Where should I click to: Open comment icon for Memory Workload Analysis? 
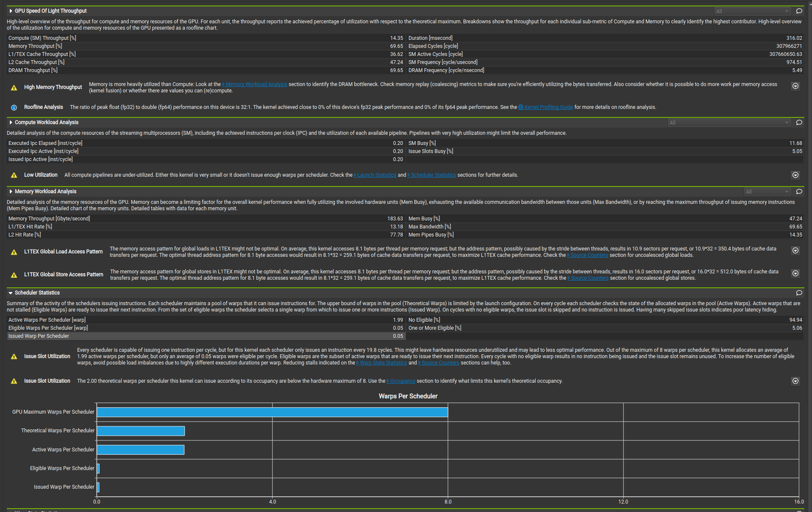pos(799,192)
